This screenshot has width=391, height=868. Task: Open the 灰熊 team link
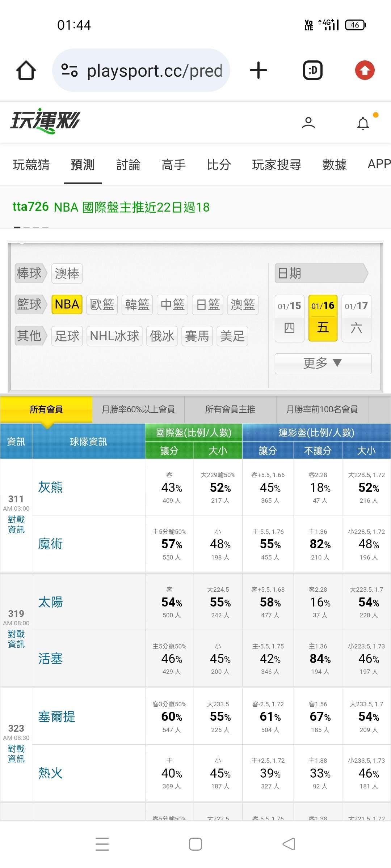tap(51, 487)
